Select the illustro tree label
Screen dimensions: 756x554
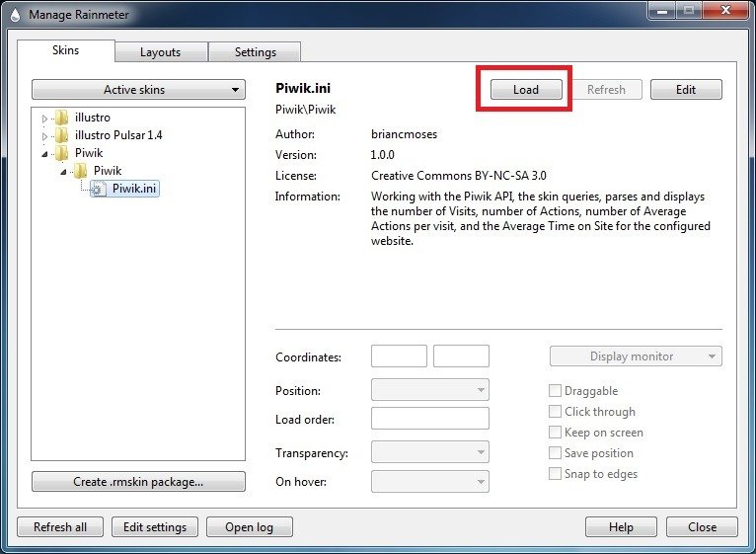(93, 118)
